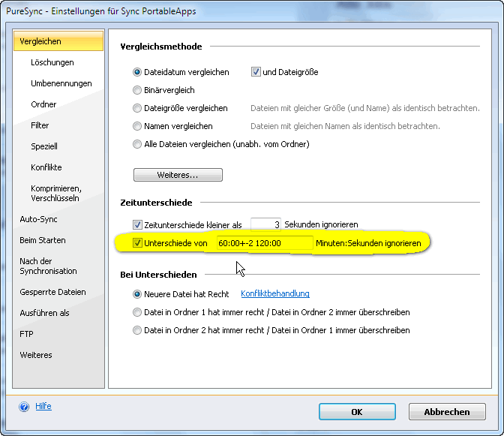Screen dimensions: 504x436
Task: Click the blue Hilfe question mark icon
Action: click(x=24, y=407)
